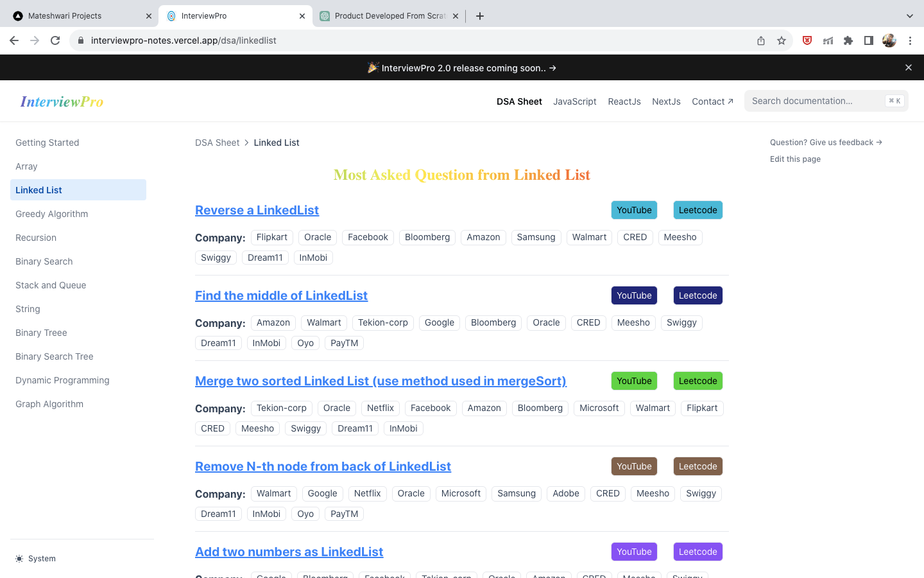Click the share icon in address bar
The height and width of the screenshot is (578, 924).
pos(761,40)
